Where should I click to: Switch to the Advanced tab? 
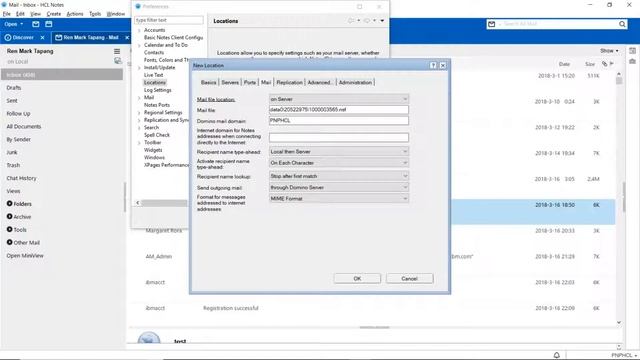[320, 82]
